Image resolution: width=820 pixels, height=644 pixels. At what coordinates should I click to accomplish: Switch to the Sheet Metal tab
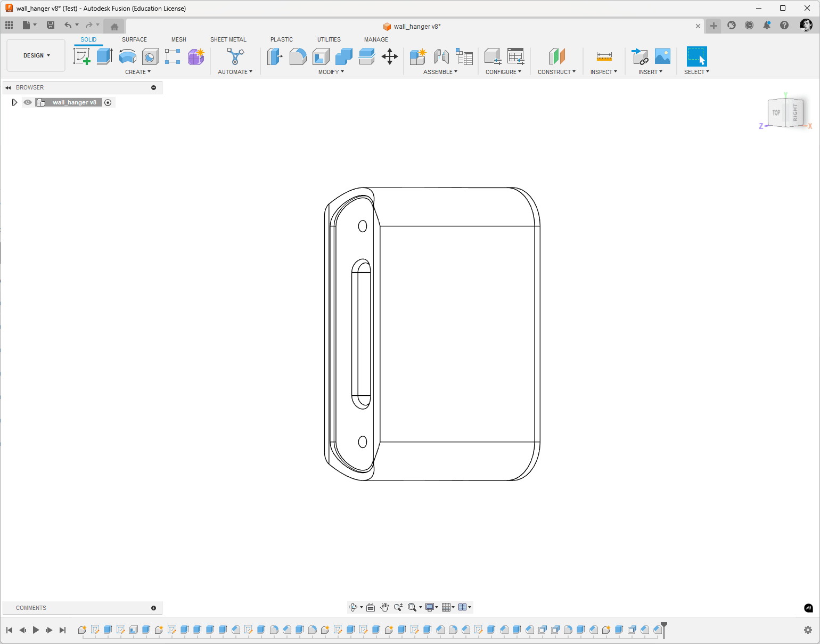pos(228,39)
